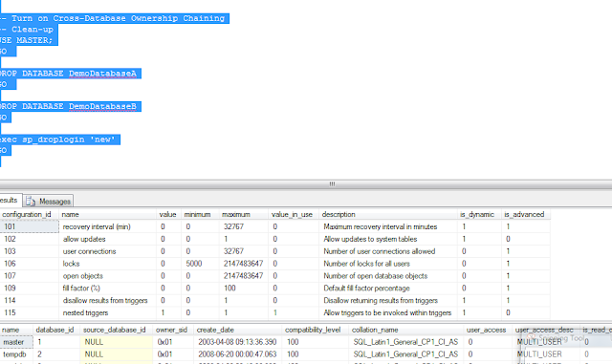Click the description column header
Screen dimensions: 612x364
tap(388, 215)
